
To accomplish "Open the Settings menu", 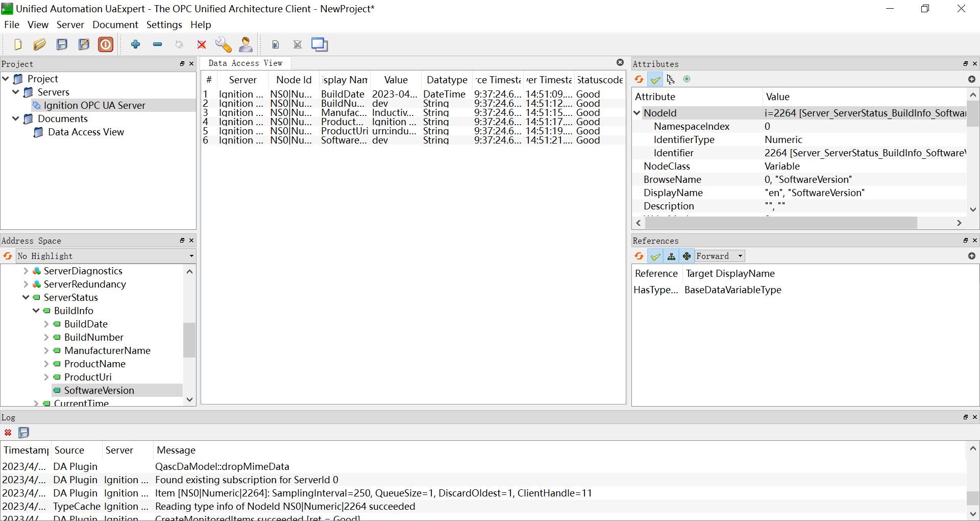I will click(x=164, y=25).
